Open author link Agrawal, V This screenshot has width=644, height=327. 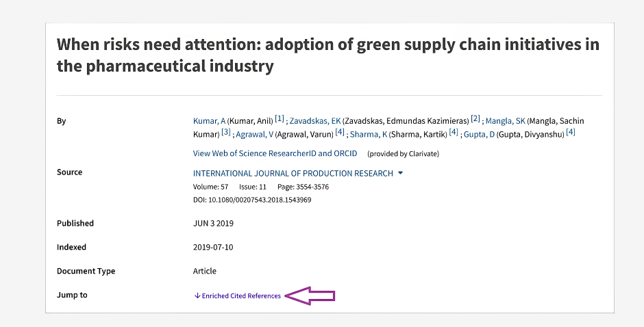click(255, 135)
